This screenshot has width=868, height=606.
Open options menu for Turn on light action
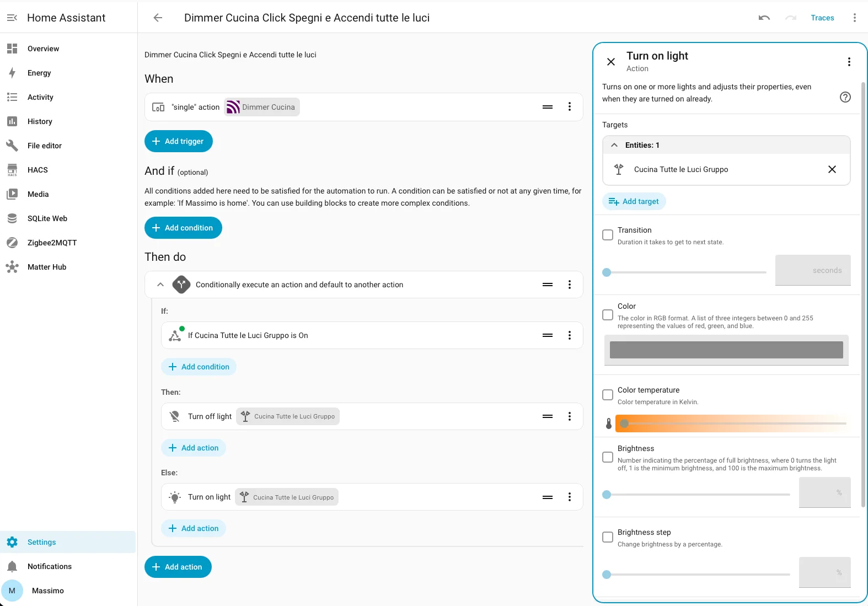(570, 497)
